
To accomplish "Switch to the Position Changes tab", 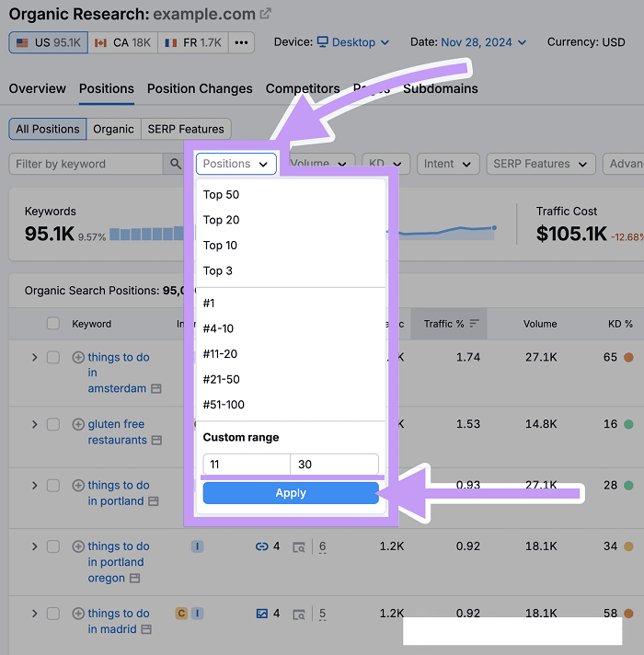I will coord(200,88).
